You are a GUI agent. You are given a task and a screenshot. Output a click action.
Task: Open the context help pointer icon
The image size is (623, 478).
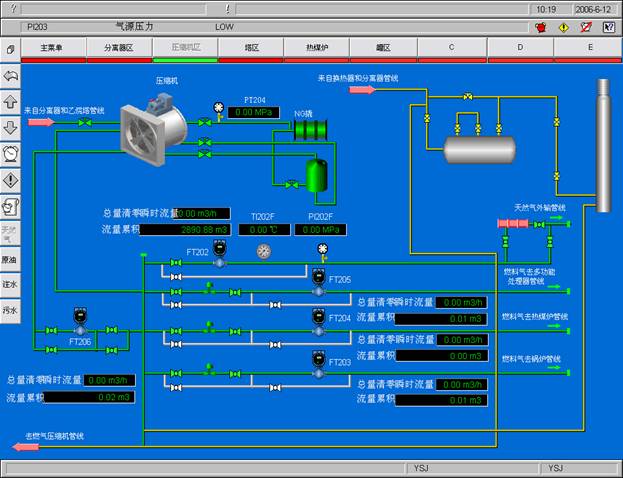click(609, 27)
